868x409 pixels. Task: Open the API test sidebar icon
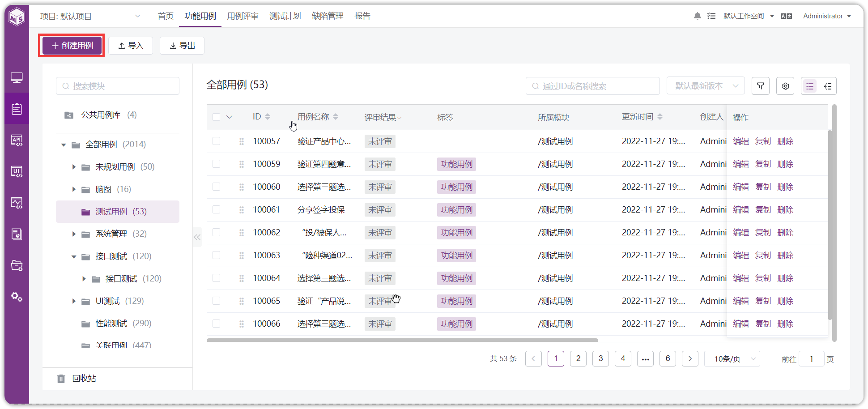(17, 141)
